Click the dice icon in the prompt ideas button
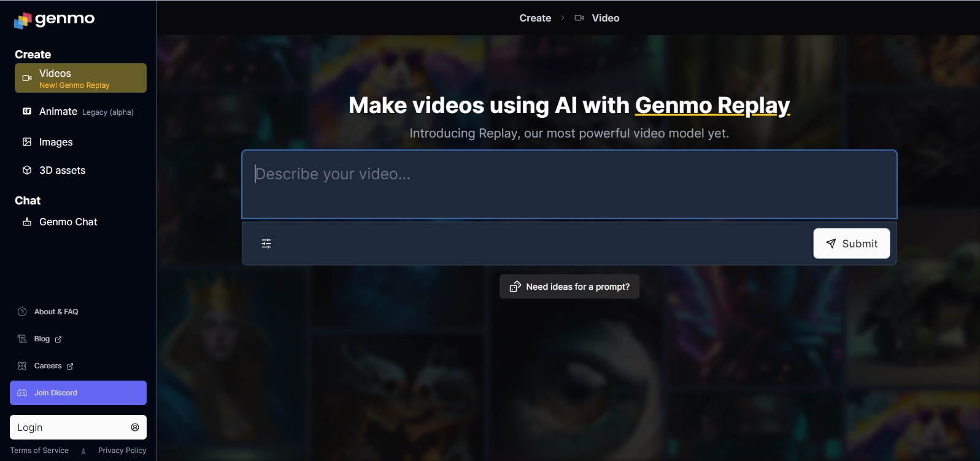Screen dimensions: 980x461 (x=515, y=287)
